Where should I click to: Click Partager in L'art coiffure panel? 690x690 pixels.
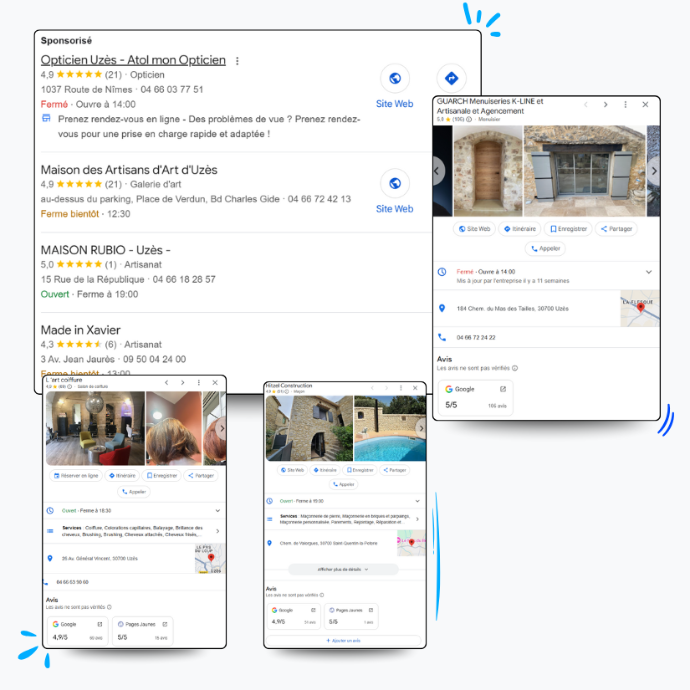point(201,476)
